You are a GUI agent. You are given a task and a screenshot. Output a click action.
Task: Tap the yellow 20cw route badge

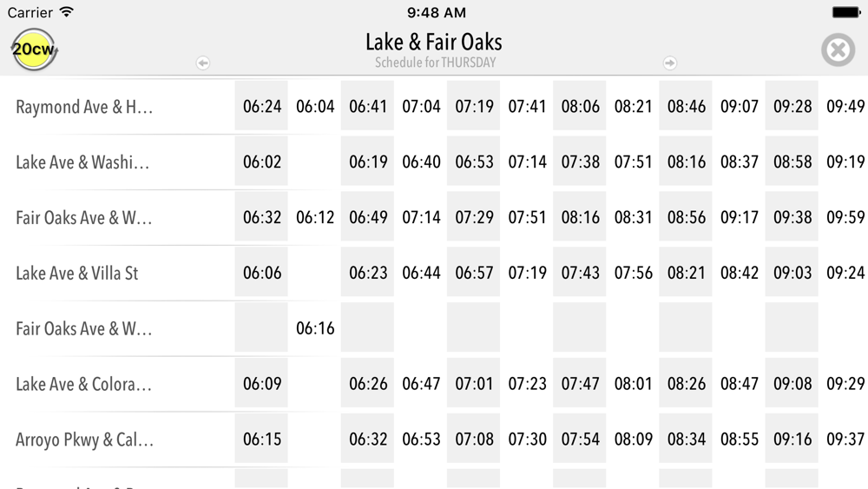(34, 50)
